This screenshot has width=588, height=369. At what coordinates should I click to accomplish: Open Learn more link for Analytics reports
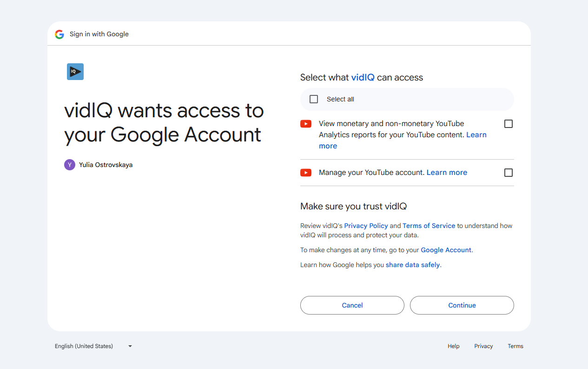point(476,135)
